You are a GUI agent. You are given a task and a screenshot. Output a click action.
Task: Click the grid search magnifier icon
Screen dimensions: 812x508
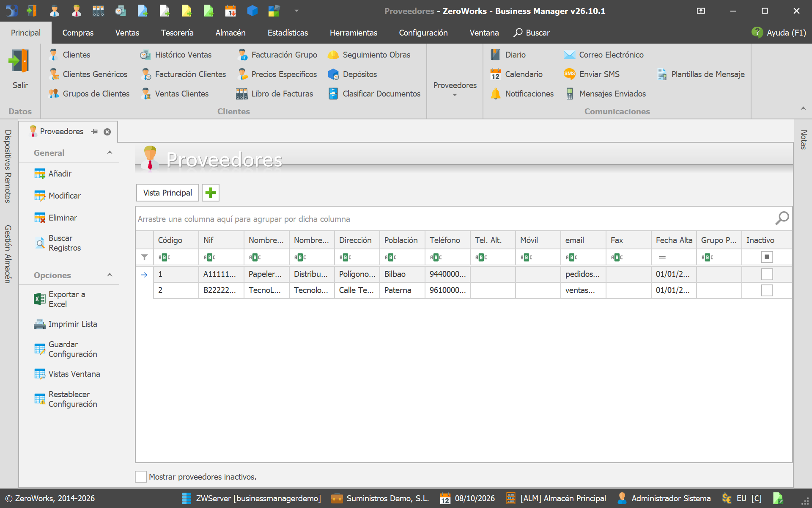coord(782,218)
